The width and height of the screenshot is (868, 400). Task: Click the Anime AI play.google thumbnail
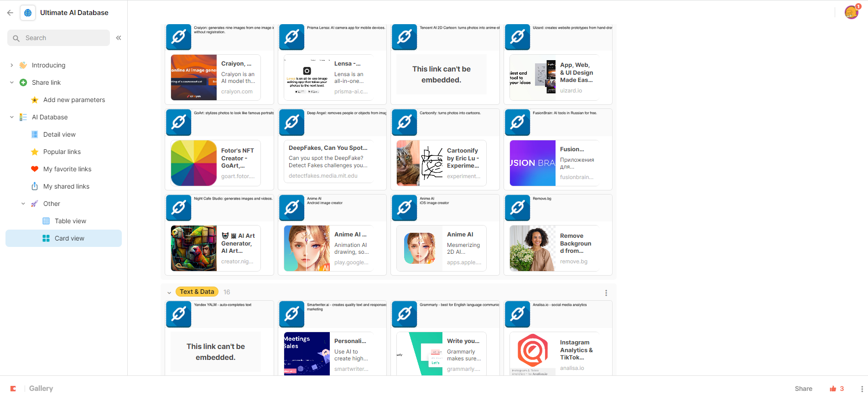click(x=307, y=248)
